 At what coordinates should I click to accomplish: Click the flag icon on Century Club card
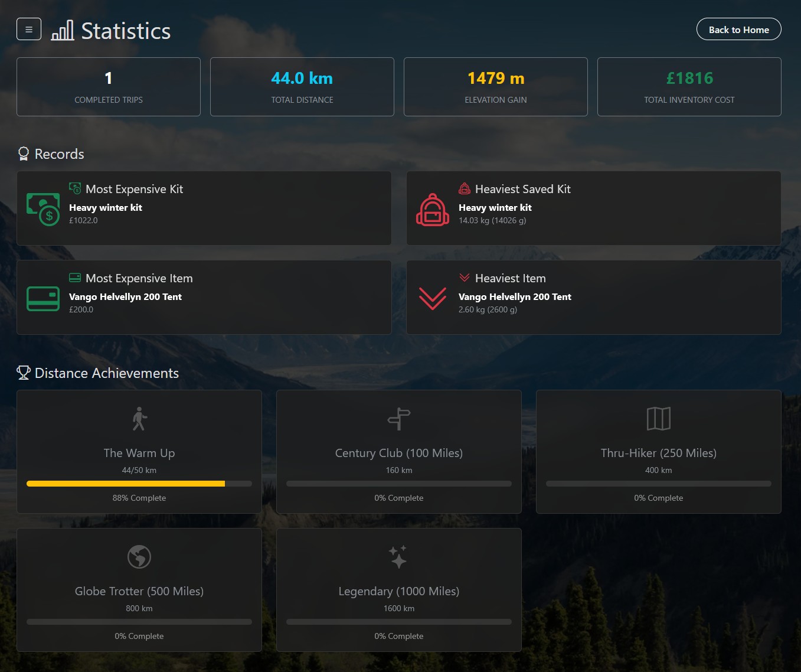pyautogui.click(x=398, y=419)
